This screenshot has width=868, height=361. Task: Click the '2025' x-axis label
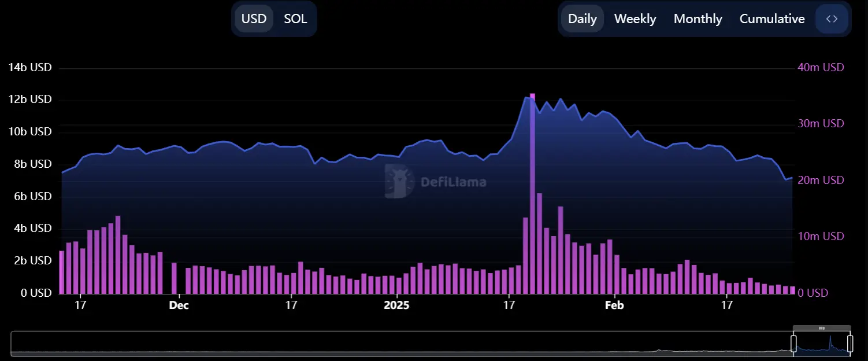pos(396,305)
